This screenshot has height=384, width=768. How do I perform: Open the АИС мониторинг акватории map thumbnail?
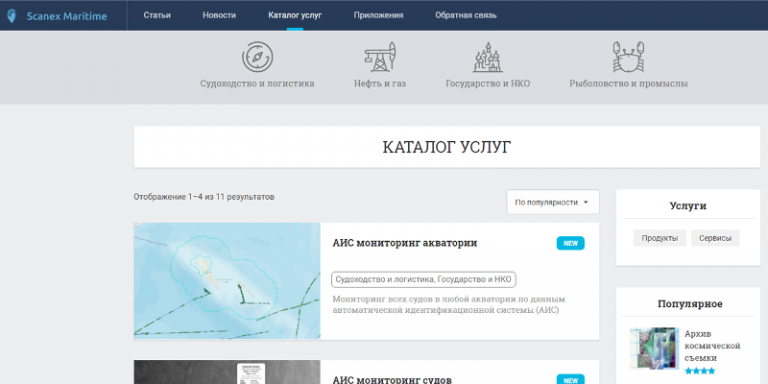(227, 281)
